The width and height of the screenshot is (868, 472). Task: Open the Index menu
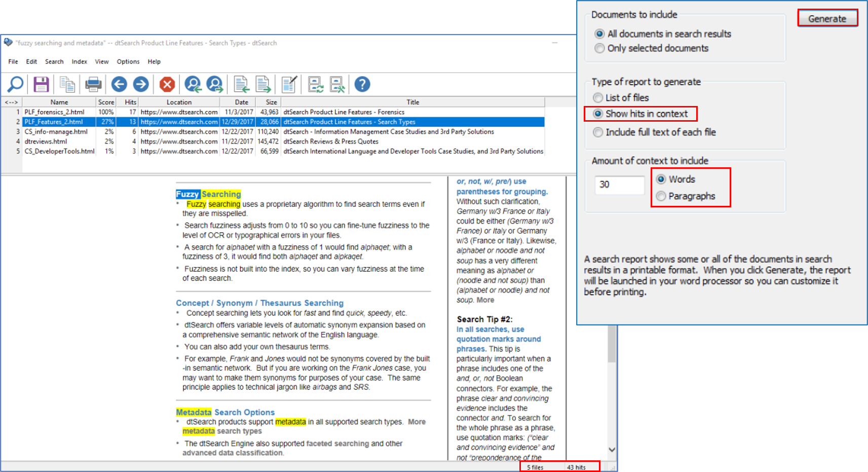coord(80,61)
